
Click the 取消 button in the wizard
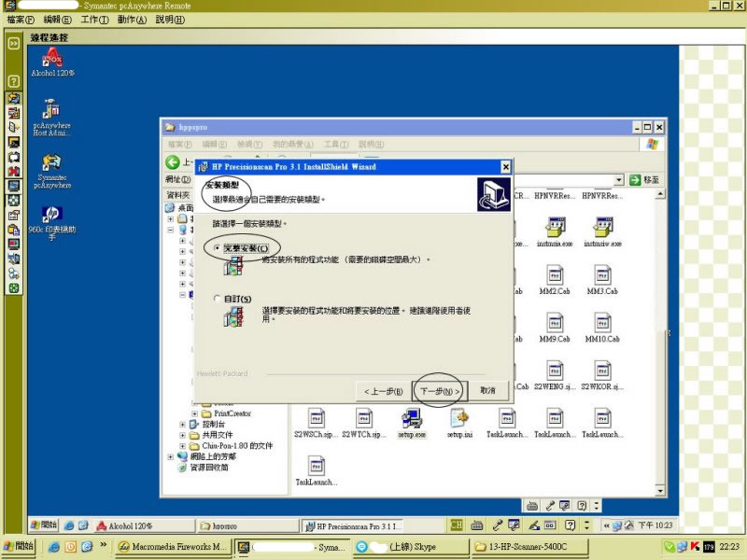[x=487, y=390]
